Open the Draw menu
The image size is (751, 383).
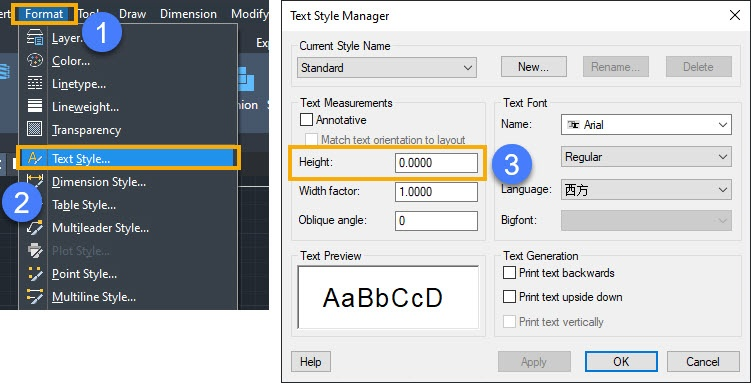(132, 14)
